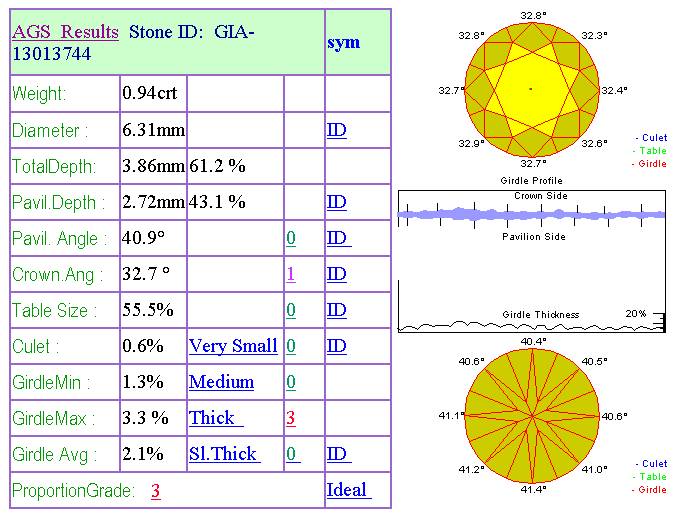Open the ID link in Diameter row

(x=337, y=130)
